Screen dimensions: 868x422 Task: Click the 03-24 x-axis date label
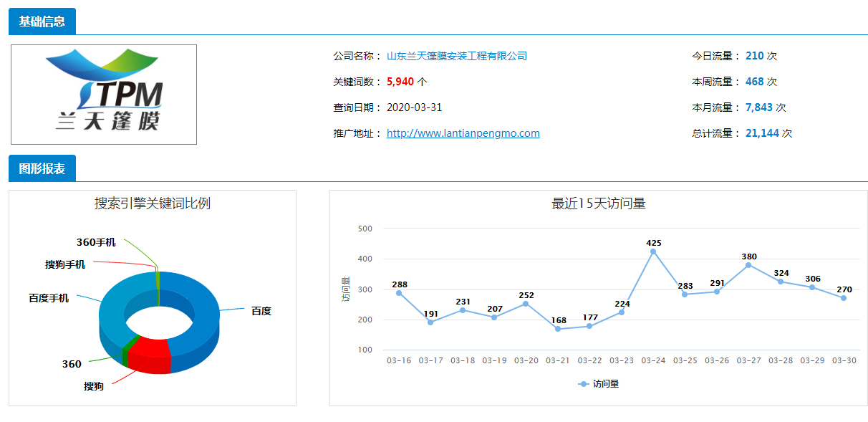[x=653, y=360]
